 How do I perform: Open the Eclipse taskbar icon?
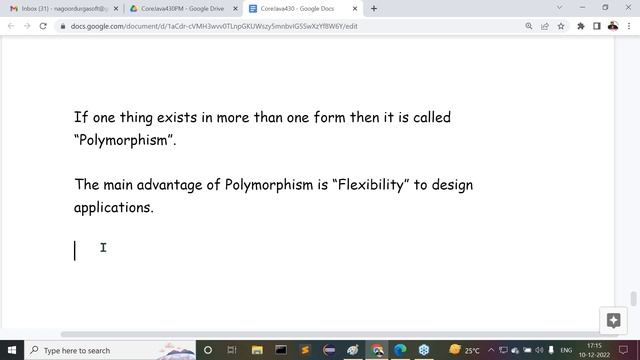pos(329,350)
